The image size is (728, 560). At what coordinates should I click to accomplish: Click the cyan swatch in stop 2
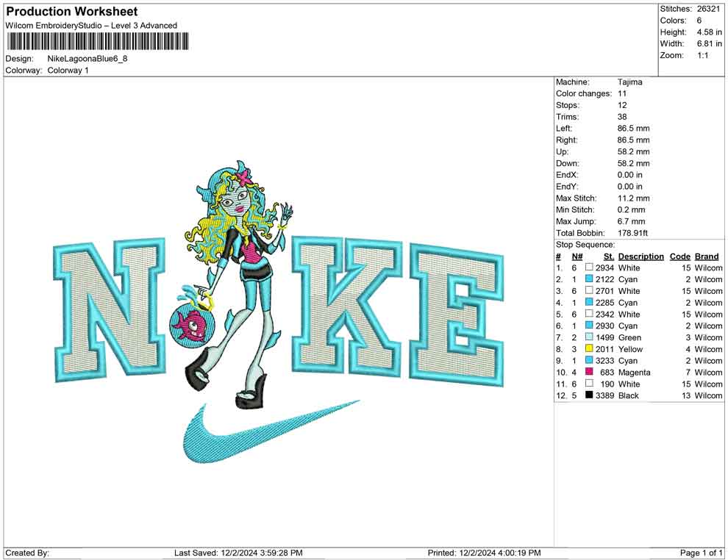(589, 279)
